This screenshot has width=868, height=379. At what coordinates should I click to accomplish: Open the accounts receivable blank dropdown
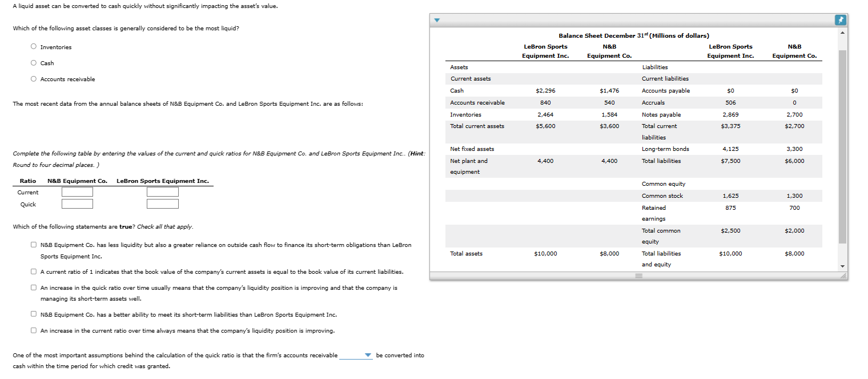pyautogui.click(x=356, y=356)
